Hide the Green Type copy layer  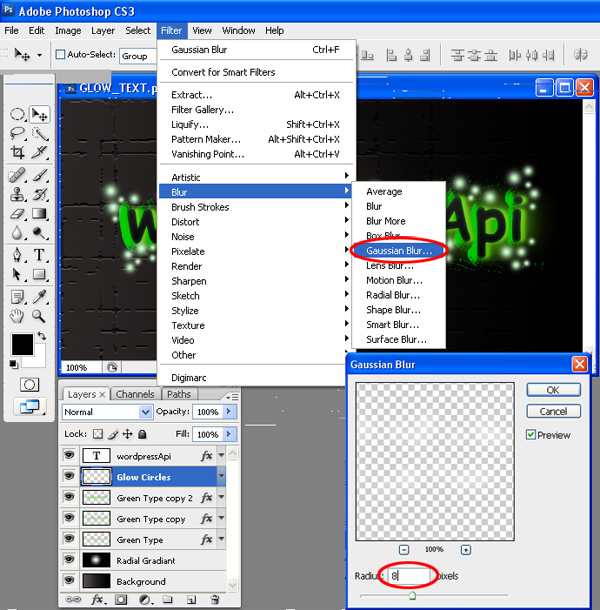[69, 518]
